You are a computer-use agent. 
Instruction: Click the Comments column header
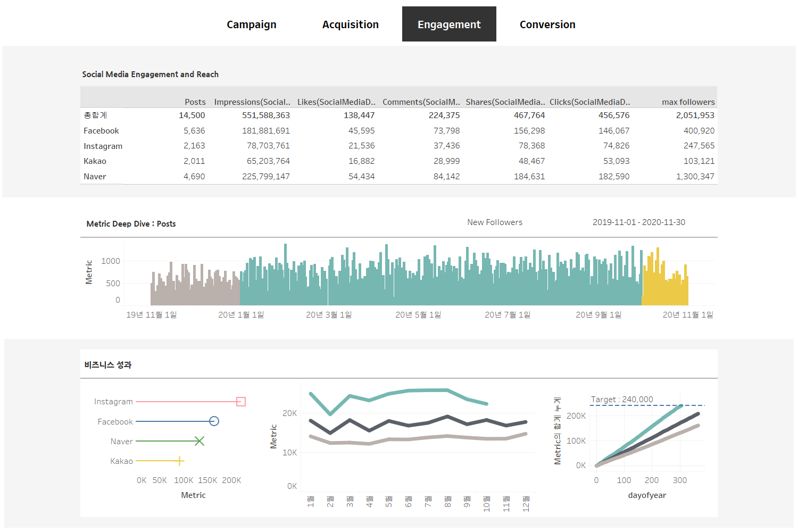coord(421,102)
